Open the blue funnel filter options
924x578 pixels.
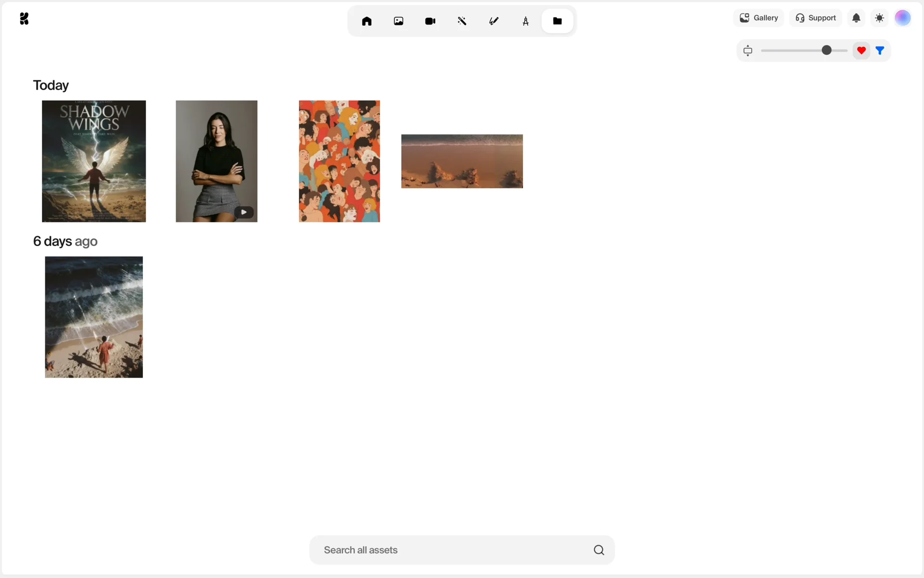pyautogui.click(x=880, y=51)
